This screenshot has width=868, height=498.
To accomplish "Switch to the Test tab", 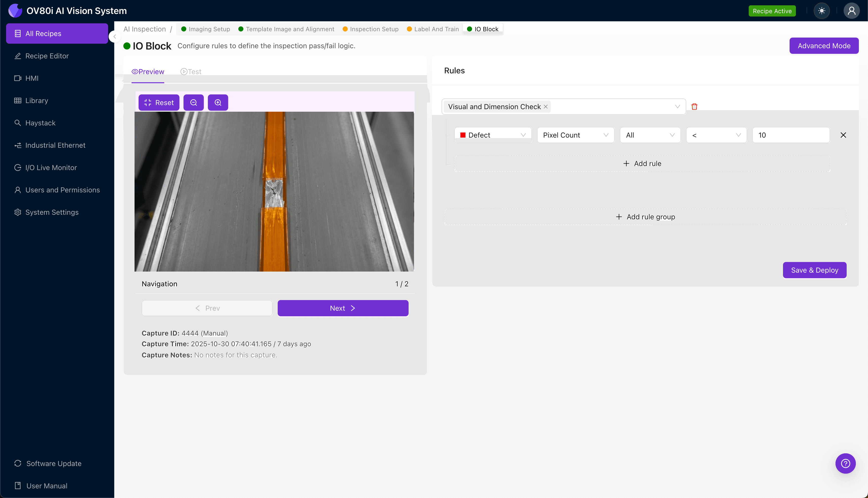I will pos(191,72).
